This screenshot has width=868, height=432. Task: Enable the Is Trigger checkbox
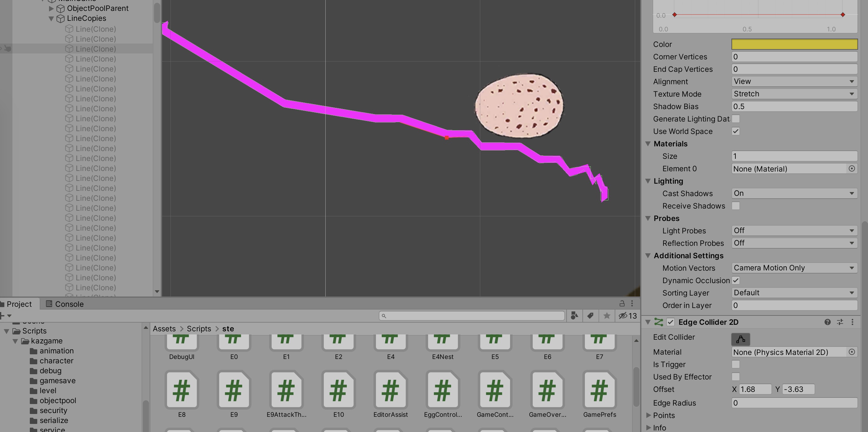pos(736,364)
